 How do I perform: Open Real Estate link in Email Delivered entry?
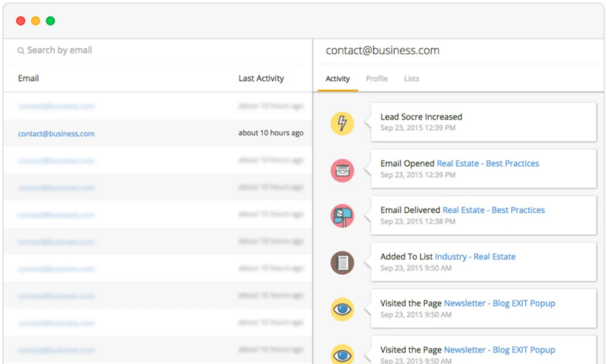click(494, 210)
